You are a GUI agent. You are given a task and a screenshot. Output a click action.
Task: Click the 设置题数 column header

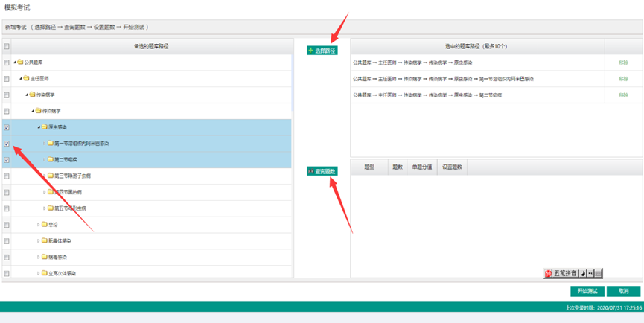click(x=453, y=167)
